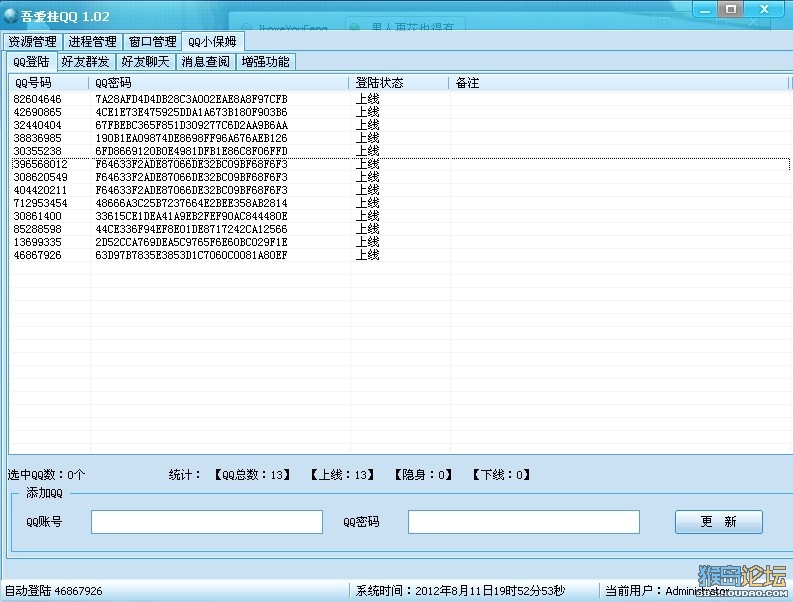This screenshot has height=602, width=793.
Task: Switch to the 进程管理 tab
Action: (93, 41)
